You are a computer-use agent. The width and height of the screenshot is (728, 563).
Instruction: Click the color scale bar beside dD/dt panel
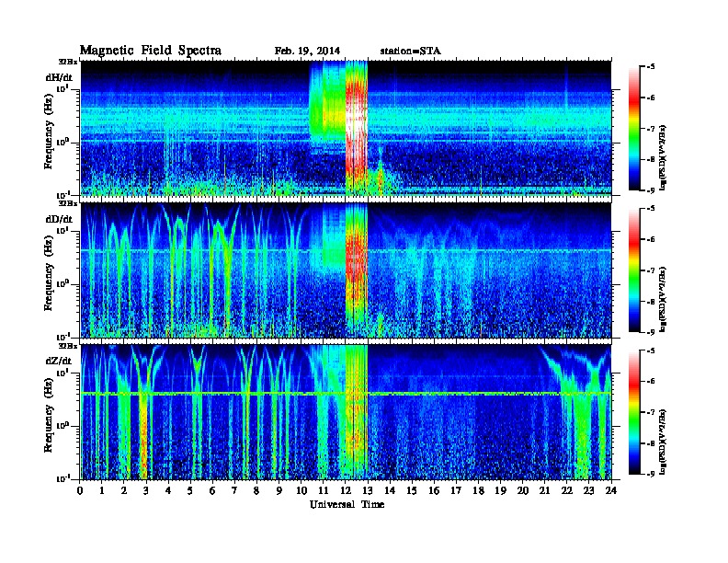coord(633,270)
